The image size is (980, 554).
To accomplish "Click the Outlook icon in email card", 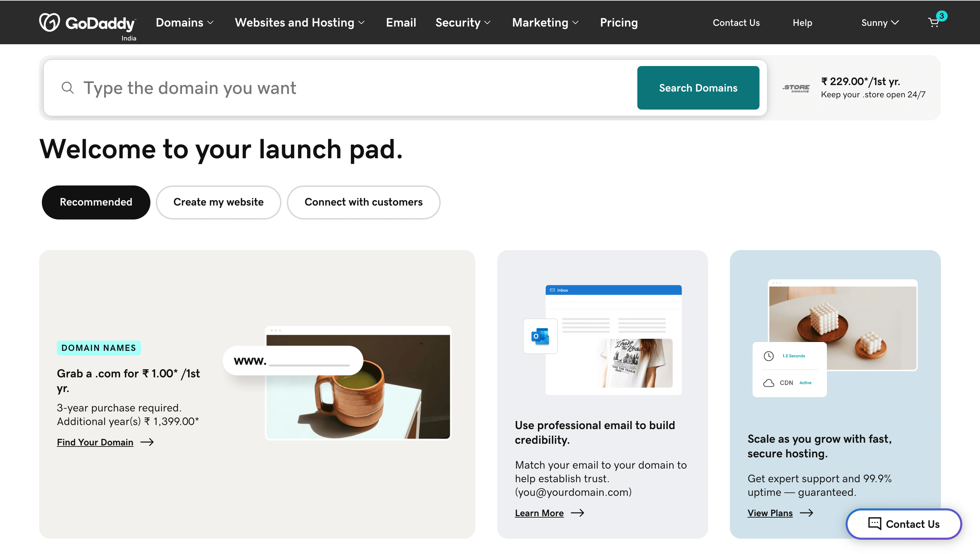I will pos(540,336).
